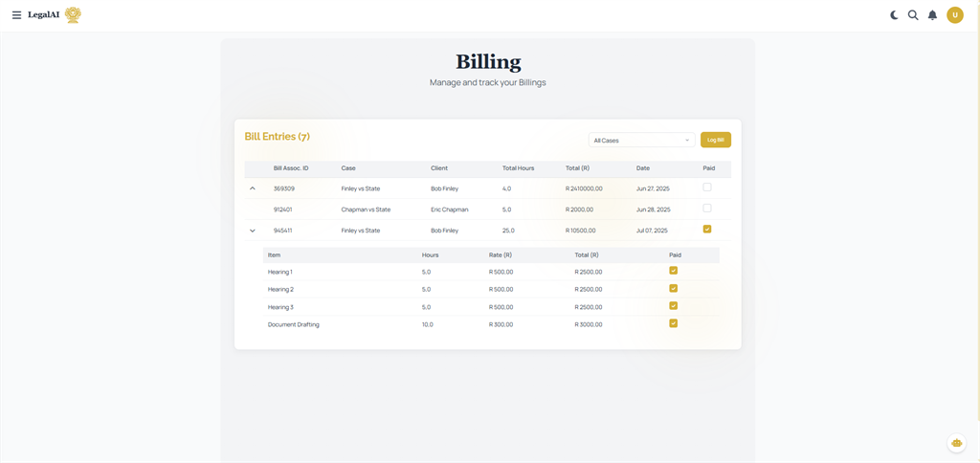Uncheck Paid for bill 945411
980x463 pixels.
(707, 229)
